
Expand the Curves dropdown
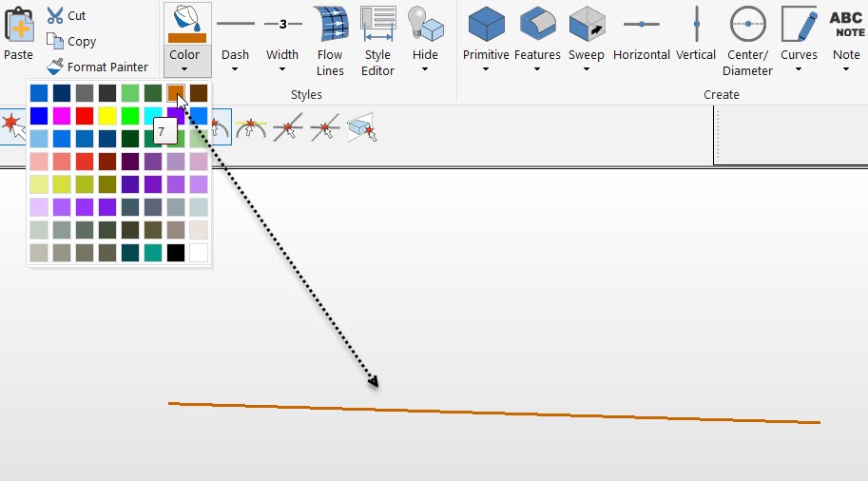coord(799,68)
